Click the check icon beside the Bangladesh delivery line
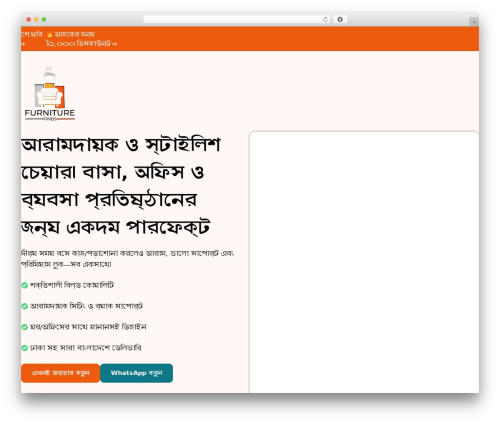Image resolution: width=500 pixels, height=423 pixels. pos(24,348)
